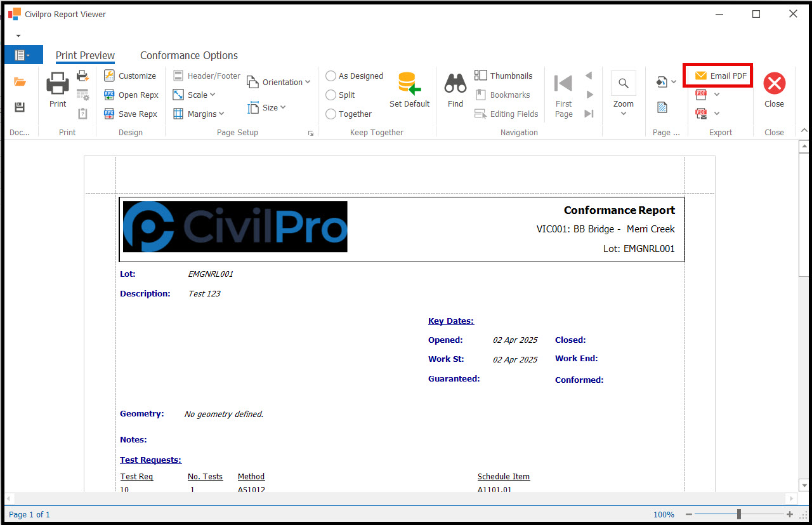The height and width of the screenshot is (525, 812).
Task: Click the print options grid-gear icon
Action: tap(82, 95)
